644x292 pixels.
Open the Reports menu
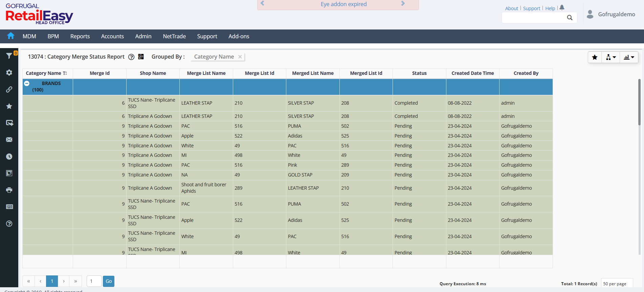click(80, 36)
